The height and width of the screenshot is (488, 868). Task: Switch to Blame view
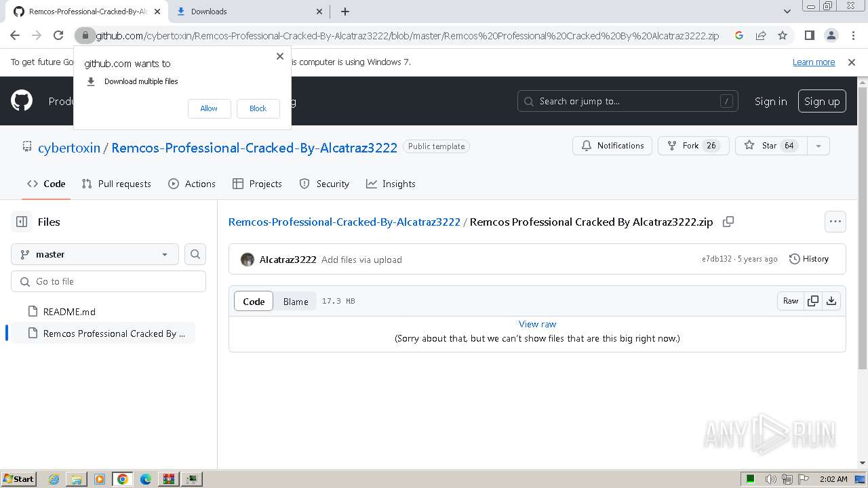click(x=296, y=302)
